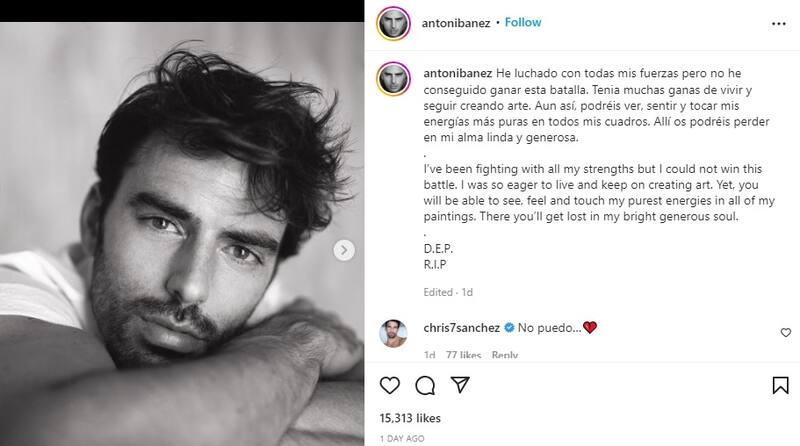Open comments with the speech bubble icon
This screenshot has width=800, height=446.
[x=423, y=385]
